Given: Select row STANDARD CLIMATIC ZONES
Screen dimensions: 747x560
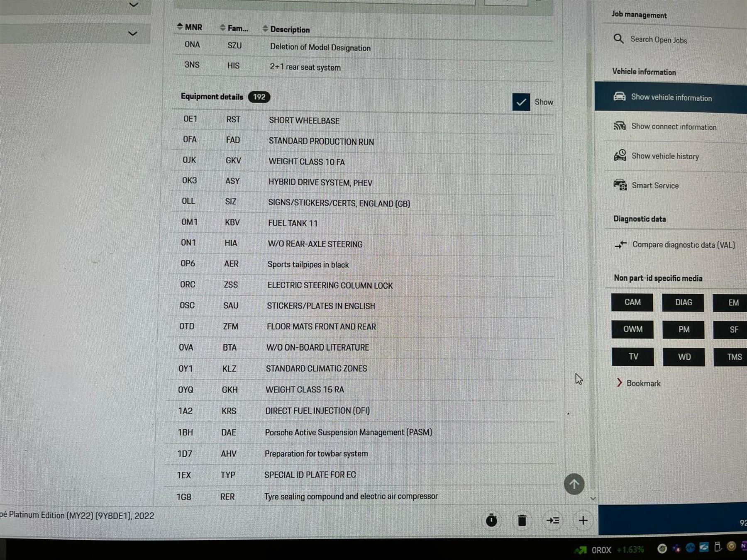Looking at the screenshot, I should coord(361,368).
